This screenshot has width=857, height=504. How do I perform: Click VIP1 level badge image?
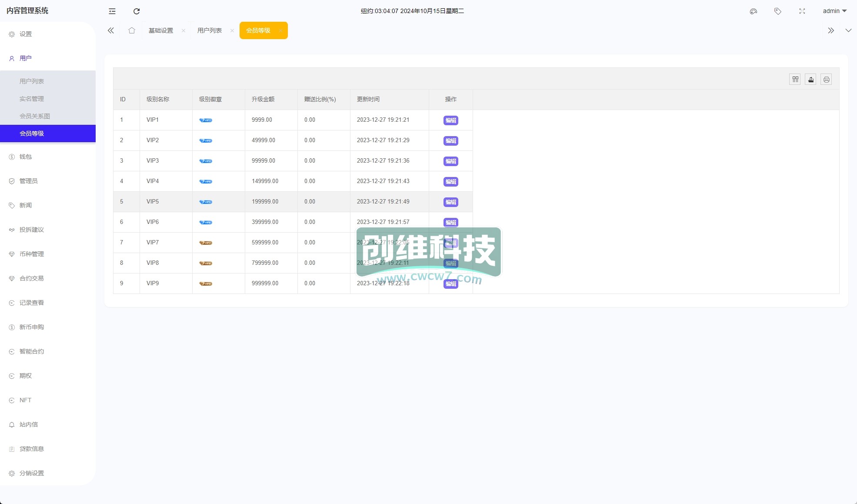click(x=206, y=120)
